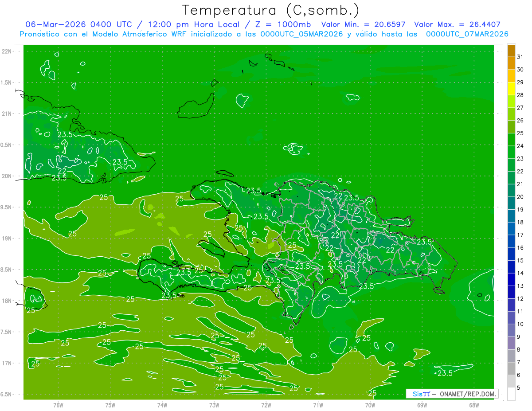Click the '69W' longitude axis label
The image size is (532, 411).
[422, 405]
